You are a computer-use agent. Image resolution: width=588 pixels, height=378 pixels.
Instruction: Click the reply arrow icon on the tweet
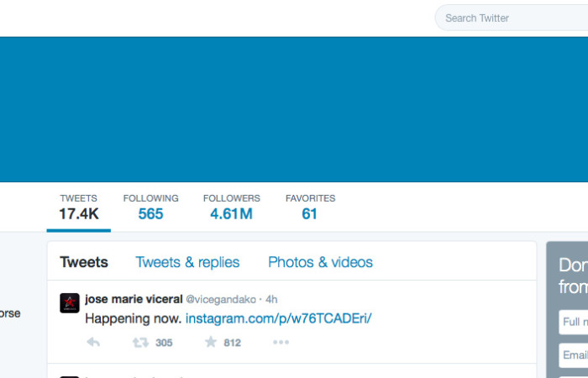pyautogui.click(x=93, y=342)
